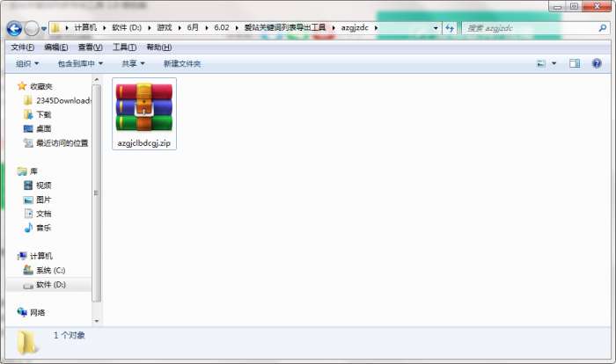This screenshot has width=616, height=364.
Task: Click the navigation pane scroll down arrow
Action: coord(97,321)
